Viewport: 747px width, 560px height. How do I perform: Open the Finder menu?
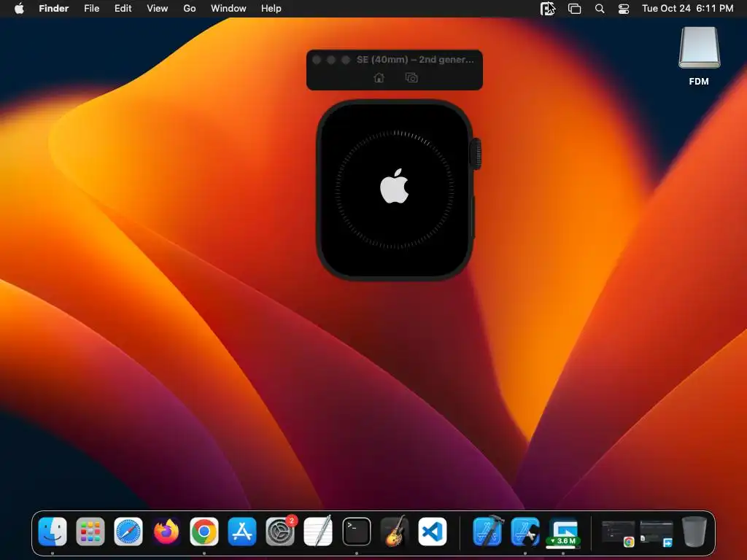tap(54, 8)
